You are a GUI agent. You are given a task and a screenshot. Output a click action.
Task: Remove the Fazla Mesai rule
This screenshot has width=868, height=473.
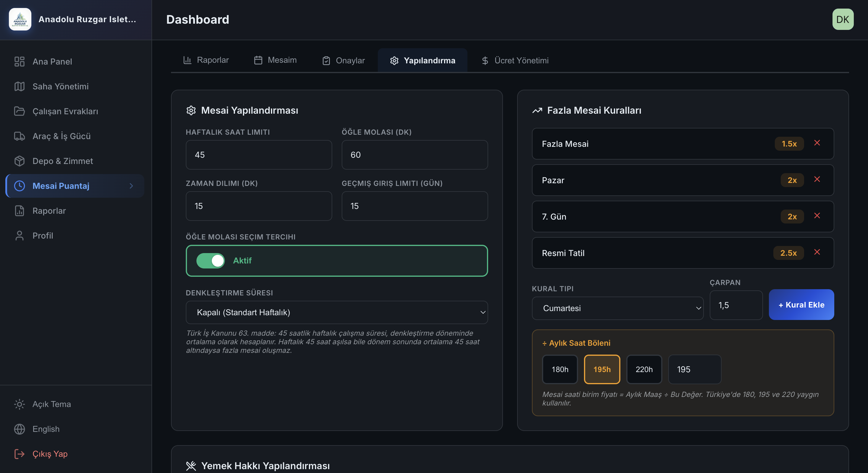pos(817,143)
